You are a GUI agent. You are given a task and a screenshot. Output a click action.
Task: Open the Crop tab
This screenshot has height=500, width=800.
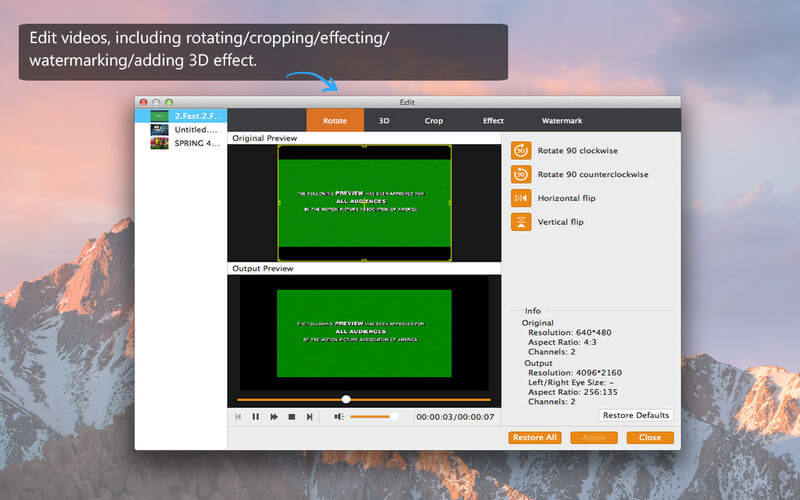(x=434, y=121)
